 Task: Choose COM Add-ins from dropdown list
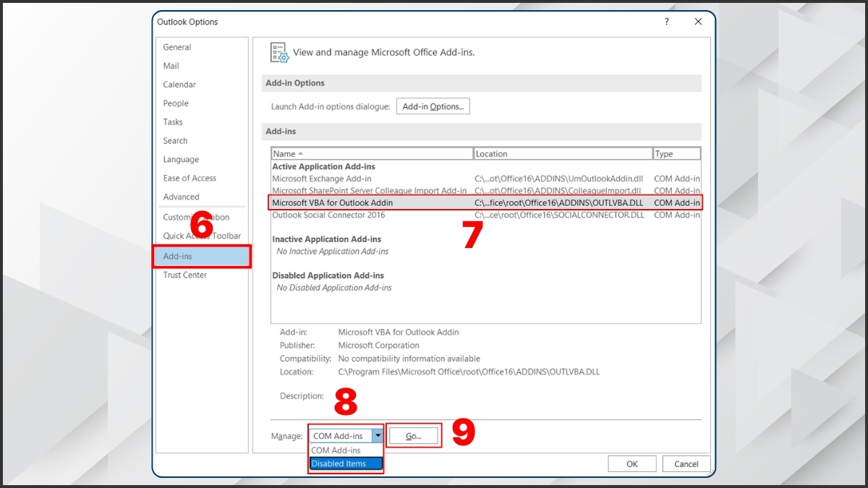(x=346, y=450)
